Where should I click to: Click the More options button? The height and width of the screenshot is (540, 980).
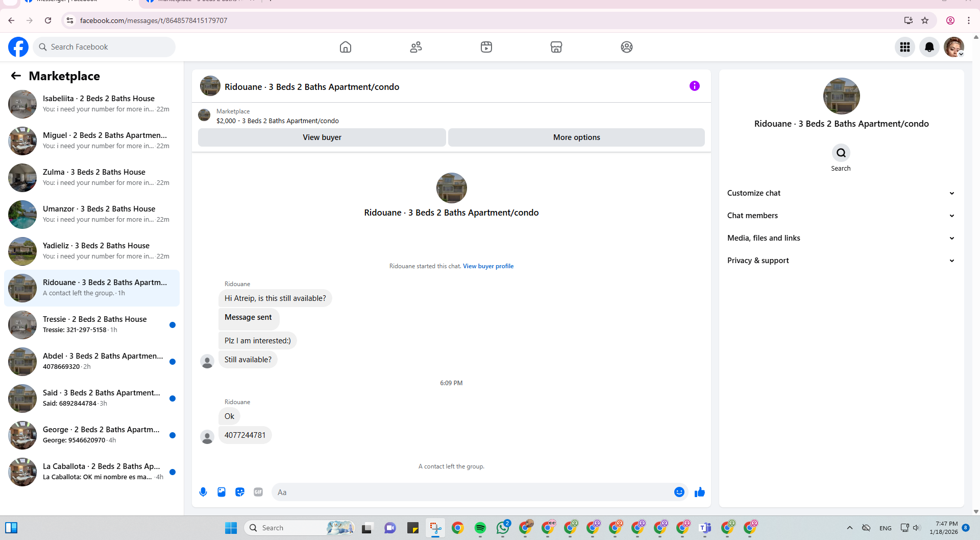(x=576, y=137)
